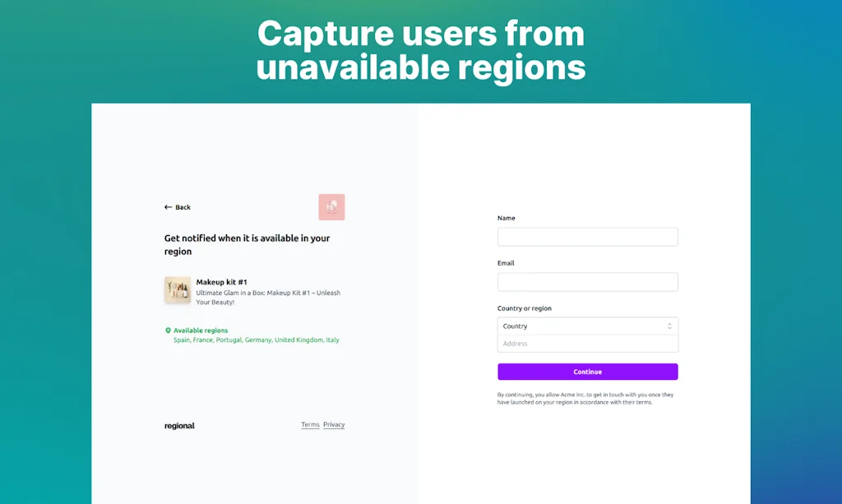Open the Terms link
The image size is (842, 504).
[x=310, y=424]
